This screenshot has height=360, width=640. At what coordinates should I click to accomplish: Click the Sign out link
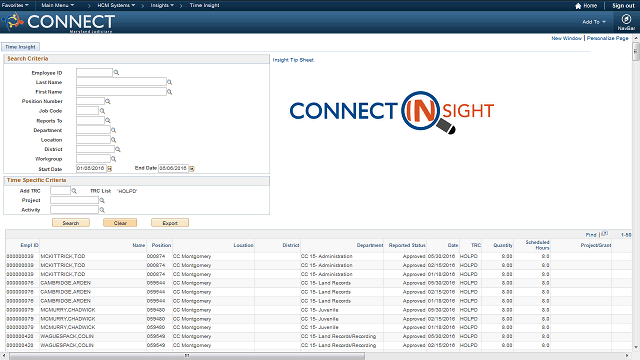623,6
